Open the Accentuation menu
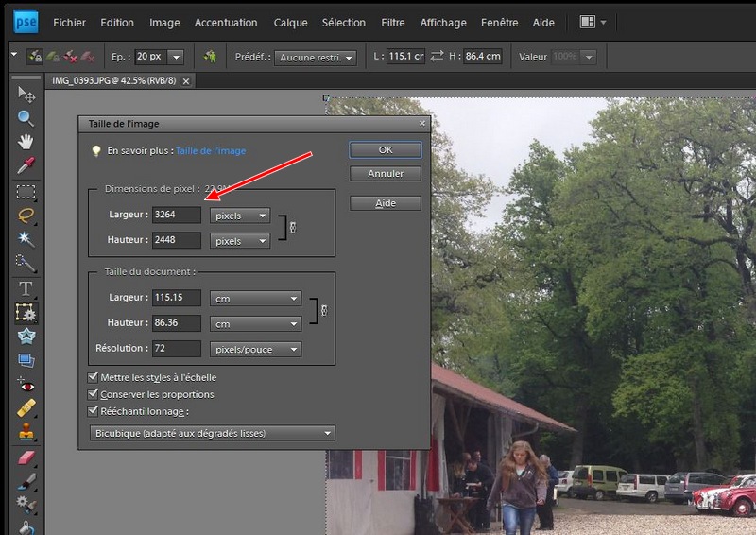This screenshot has height=535, width=756. [x=226, y=23]
